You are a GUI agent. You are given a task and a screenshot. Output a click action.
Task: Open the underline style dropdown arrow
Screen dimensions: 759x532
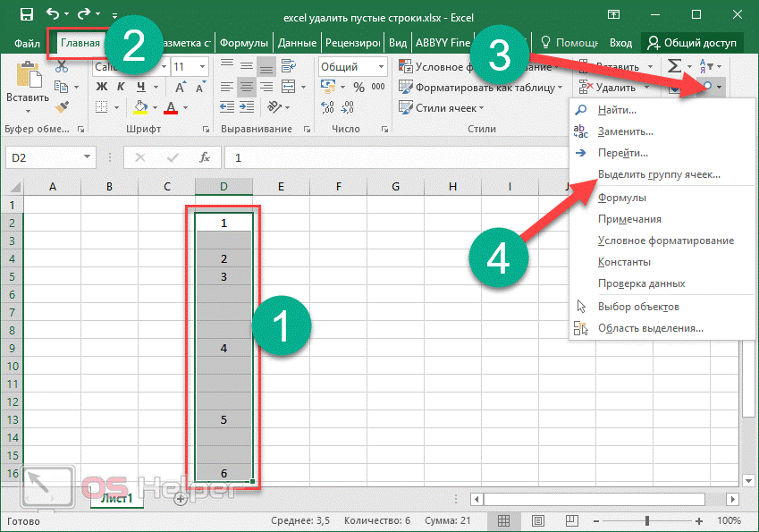pyautogui.click(x=156, y=87)
